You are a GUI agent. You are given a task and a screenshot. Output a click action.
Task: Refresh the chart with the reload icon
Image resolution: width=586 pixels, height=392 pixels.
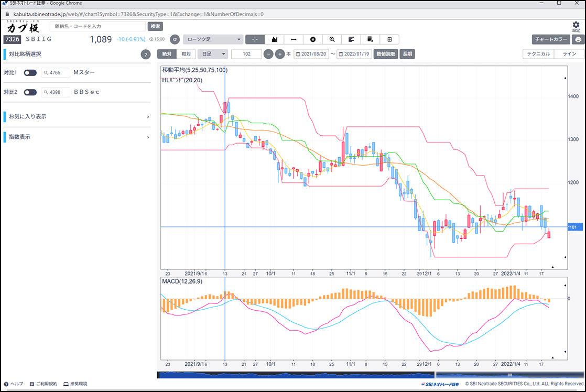tap(175, 39)
